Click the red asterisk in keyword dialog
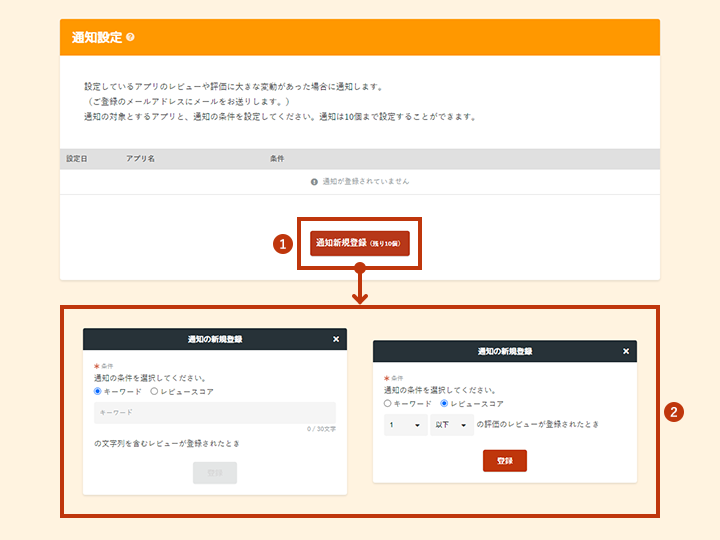The height and width of the screenshot is (540, 720). coord(96,367)
